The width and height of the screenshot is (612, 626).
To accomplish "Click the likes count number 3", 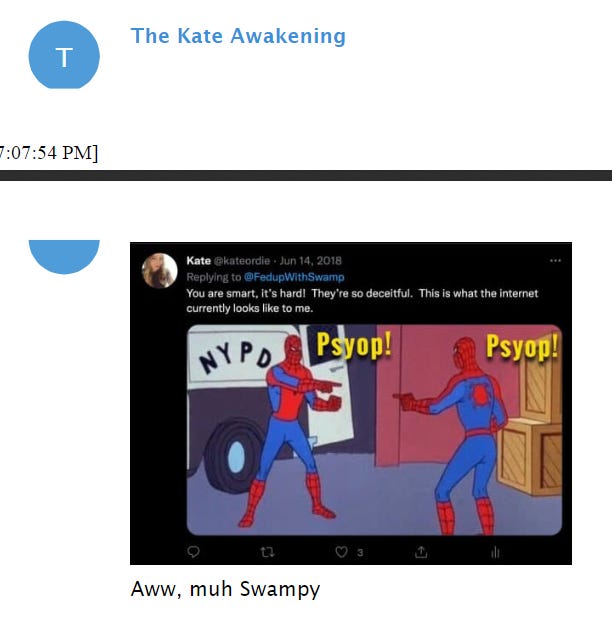I will [360, 553].
